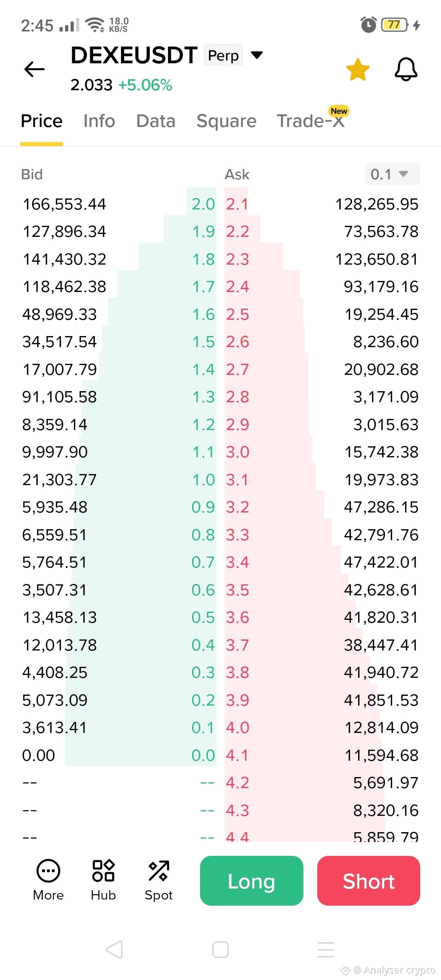
Task: Tap the Perp contract type label
Action: [223, 55]
